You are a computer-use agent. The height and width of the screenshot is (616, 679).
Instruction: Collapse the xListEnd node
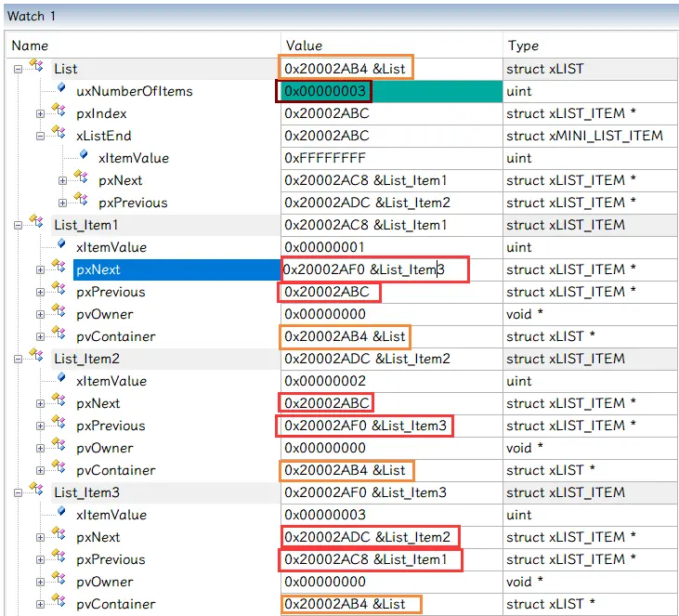click(x=41, y=136)
